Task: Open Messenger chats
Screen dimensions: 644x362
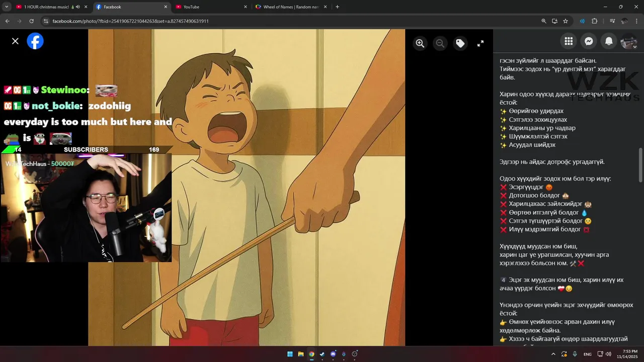Action: click(x=589, y=41)
